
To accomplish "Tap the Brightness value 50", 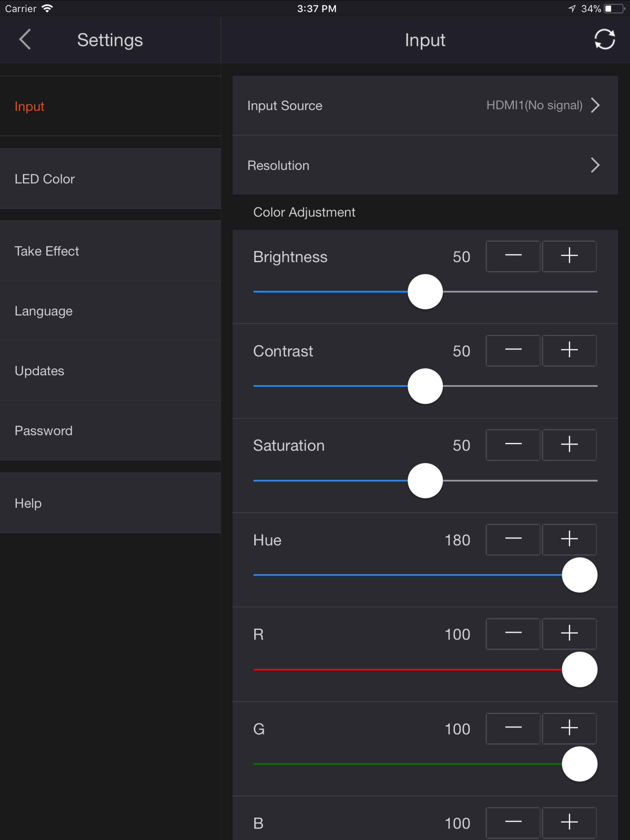I will pos(461,257).
